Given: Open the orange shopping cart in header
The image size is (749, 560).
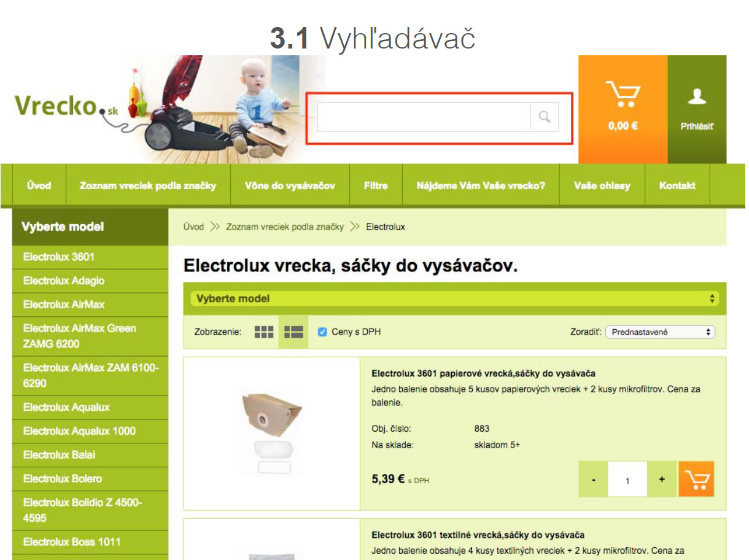Looking at the screenshot, I should click(x=623, y=109).
